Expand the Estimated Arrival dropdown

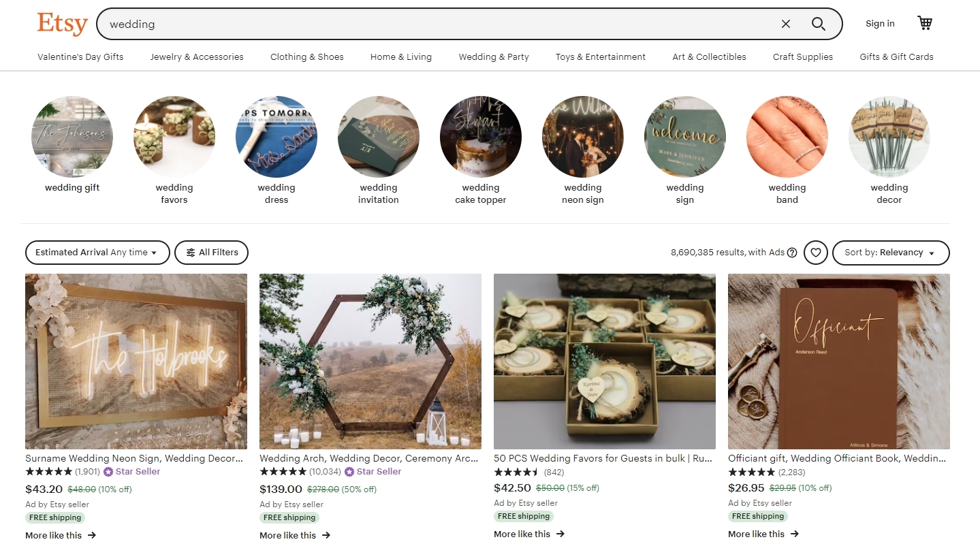(97, 253)
